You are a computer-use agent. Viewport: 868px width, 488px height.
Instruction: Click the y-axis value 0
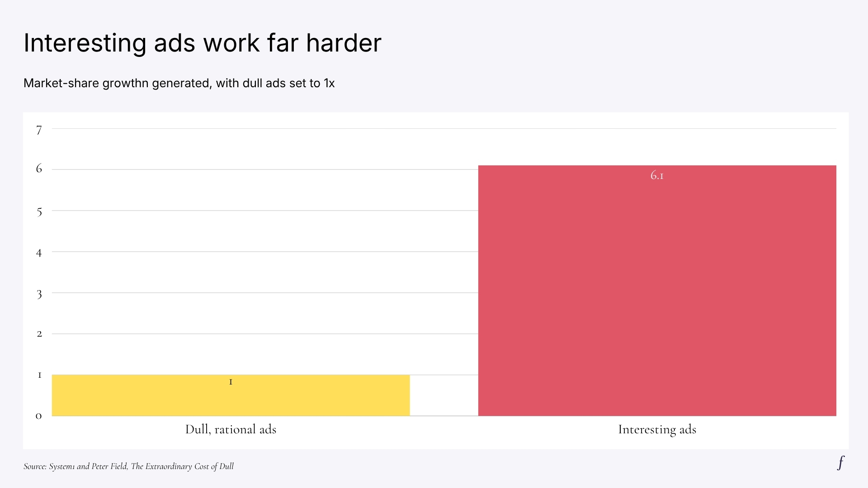(38, 416)
